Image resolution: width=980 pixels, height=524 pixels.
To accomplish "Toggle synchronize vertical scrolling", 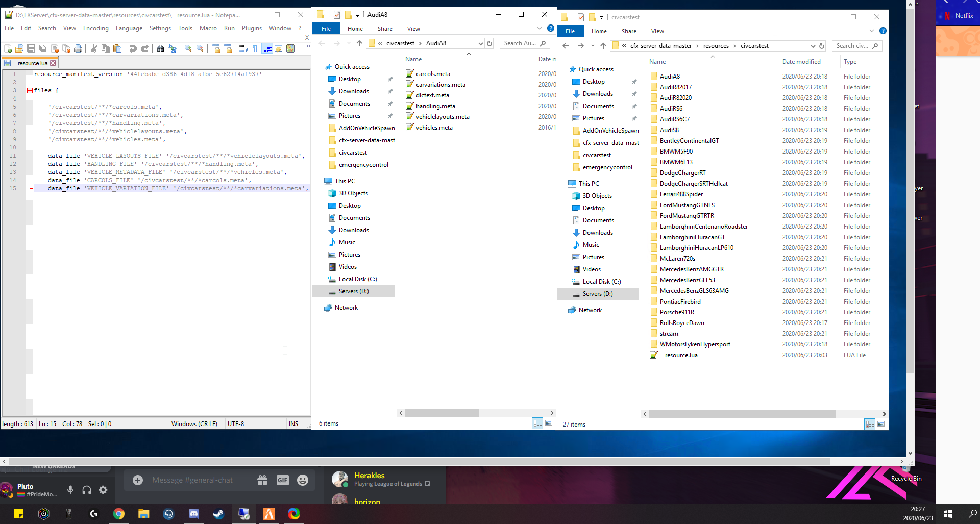I will coord(216,48).
